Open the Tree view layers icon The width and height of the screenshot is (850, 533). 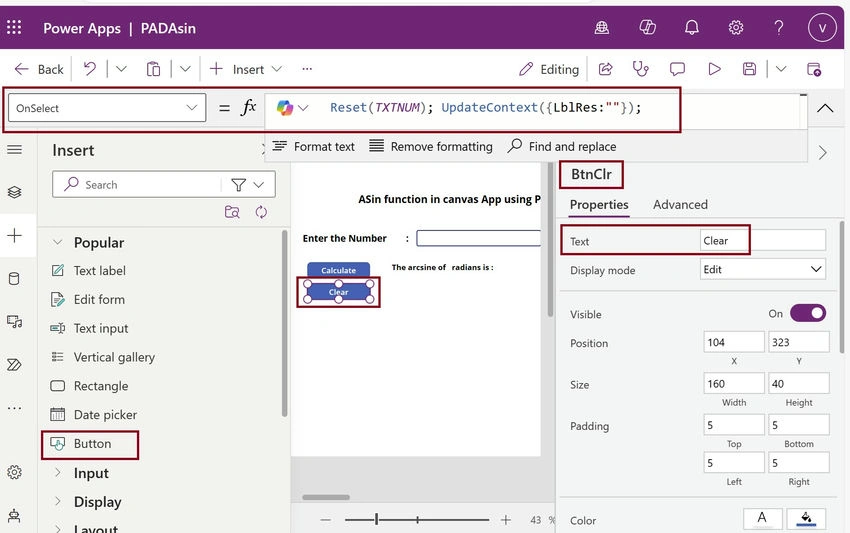(x=15, y=192)
